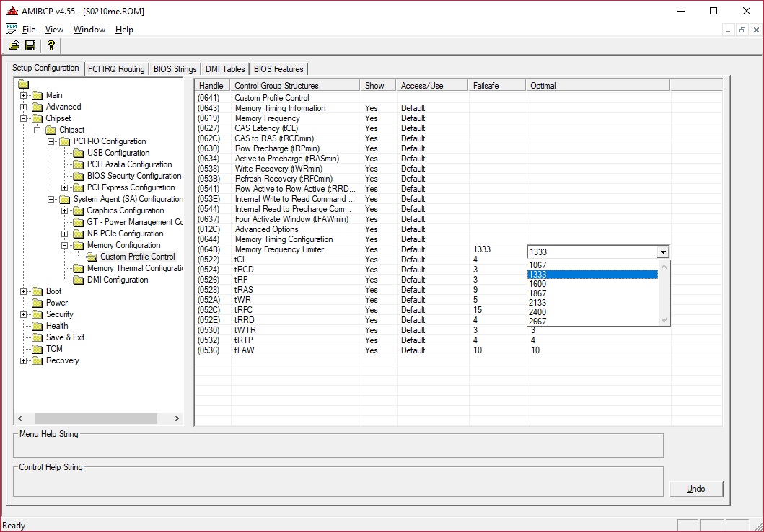Switch to the PCI IRQ Routing tab
Screen dimensions: 764x532
[x=116, y=69]
